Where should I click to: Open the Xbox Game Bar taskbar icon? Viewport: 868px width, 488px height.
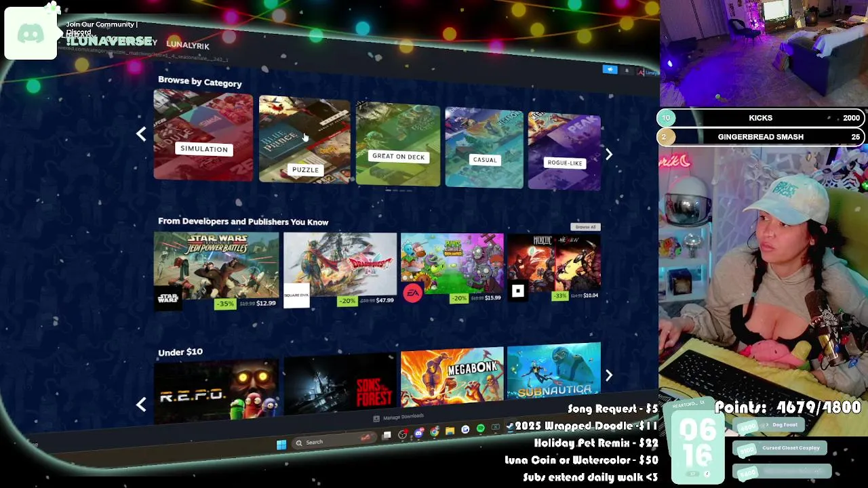496,427
